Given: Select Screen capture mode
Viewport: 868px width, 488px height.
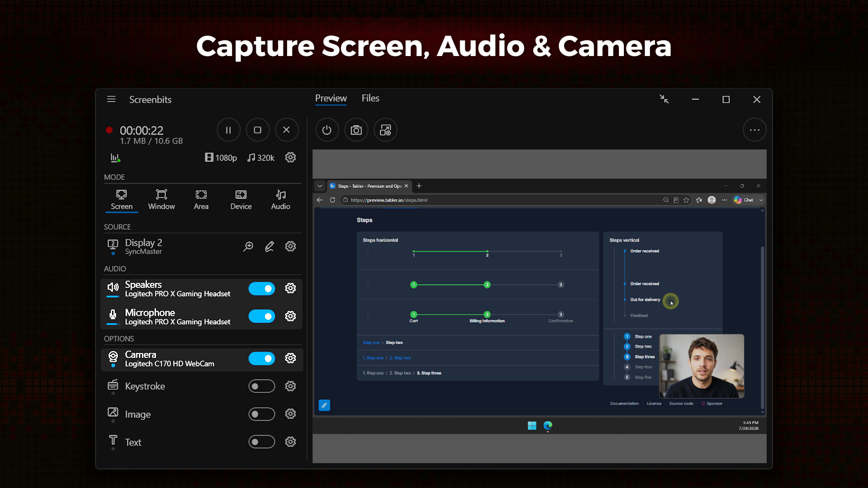Looking at the screenshot, I should (122, 200).
